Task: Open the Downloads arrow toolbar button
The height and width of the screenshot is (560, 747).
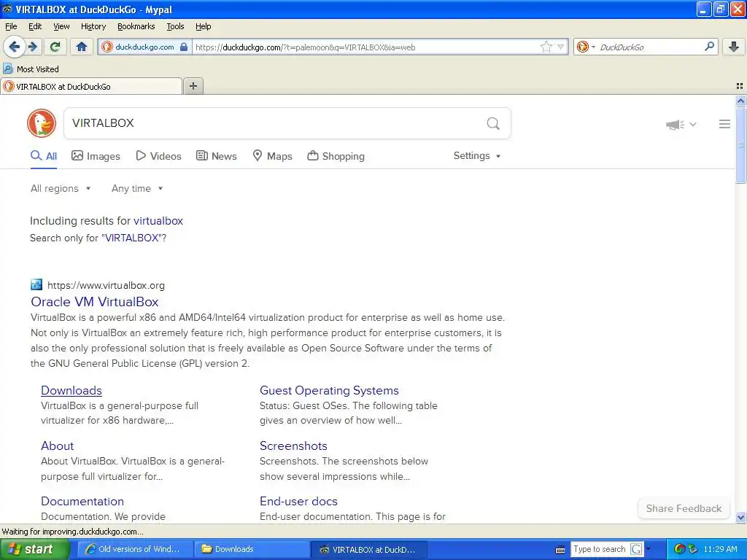Action: click(734, 47)
